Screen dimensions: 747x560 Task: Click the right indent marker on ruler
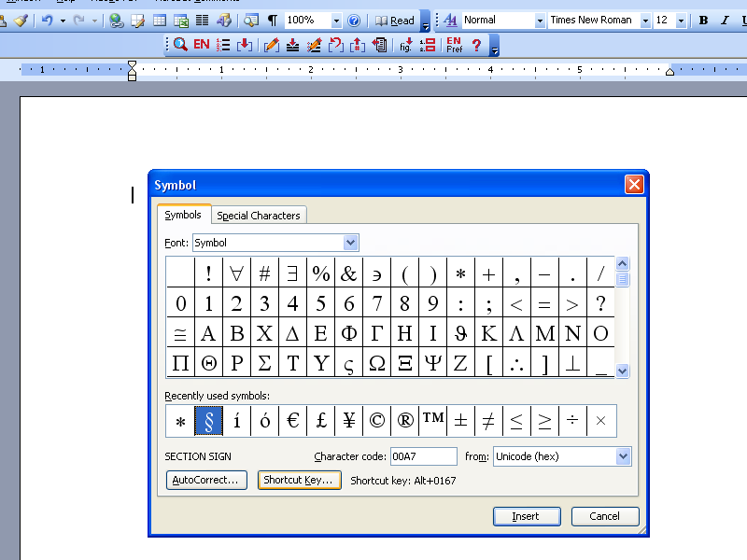pyautogui.click(x=669, y=72)
